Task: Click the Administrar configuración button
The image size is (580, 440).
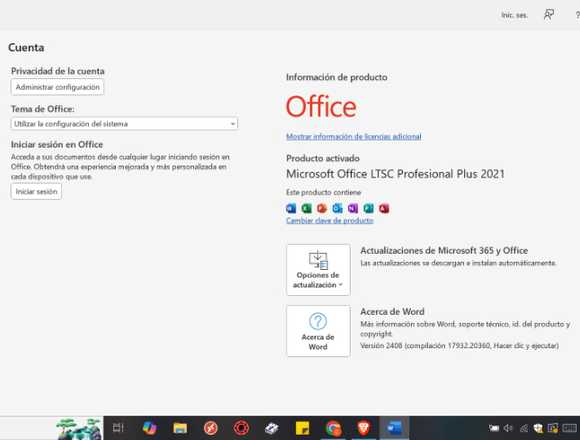Action: coord(57,87)
